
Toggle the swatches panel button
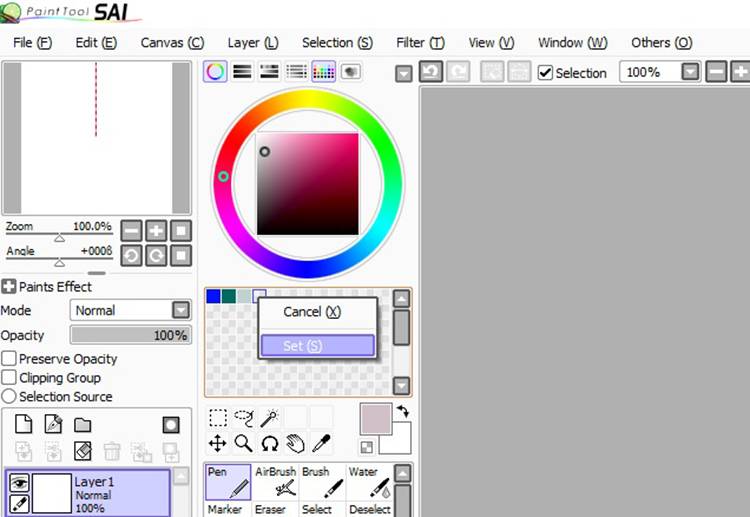point(324,72)
